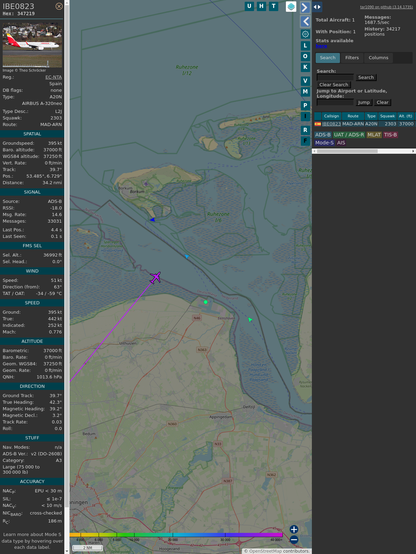The width and height of the screenshot is (416, 554).
Task: Toggle the M multi-select map button
Action: (305, 92)
